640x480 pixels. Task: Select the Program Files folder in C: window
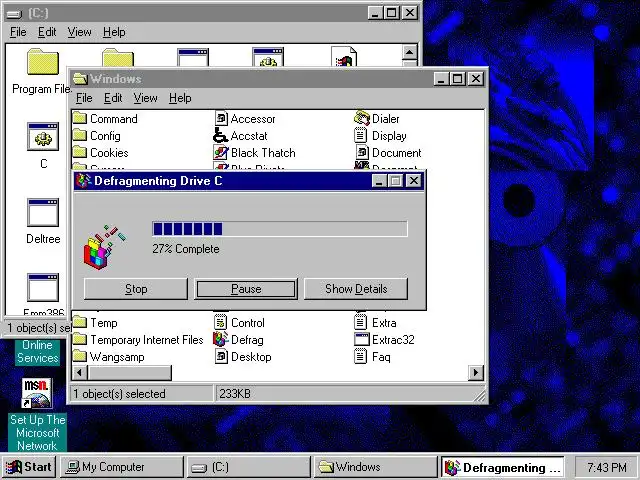43,62
